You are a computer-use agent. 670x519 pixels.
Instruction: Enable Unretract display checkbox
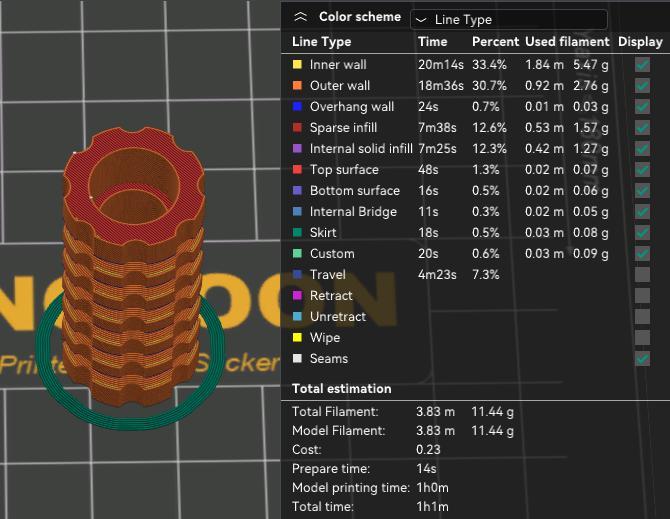point(642,317)
